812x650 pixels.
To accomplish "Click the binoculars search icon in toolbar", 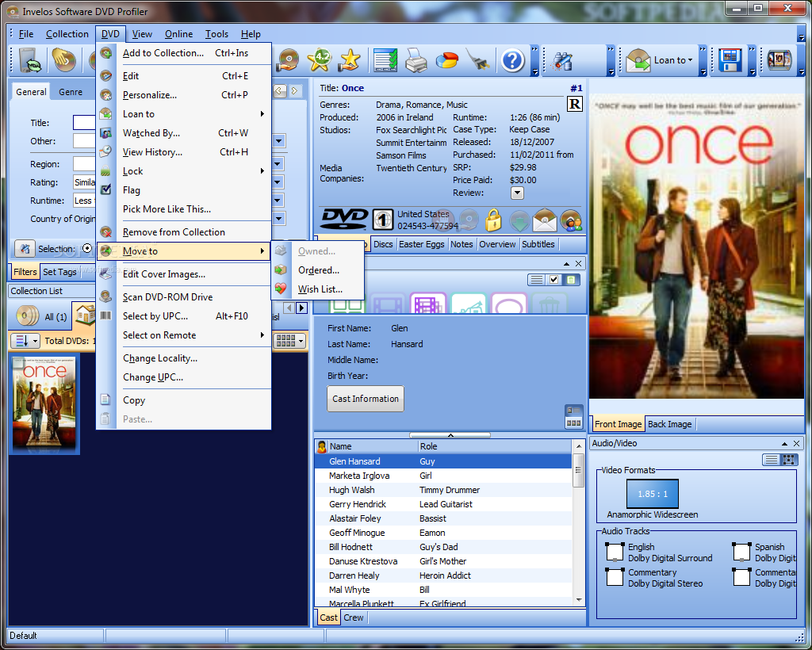I will (x=562, y=61).
